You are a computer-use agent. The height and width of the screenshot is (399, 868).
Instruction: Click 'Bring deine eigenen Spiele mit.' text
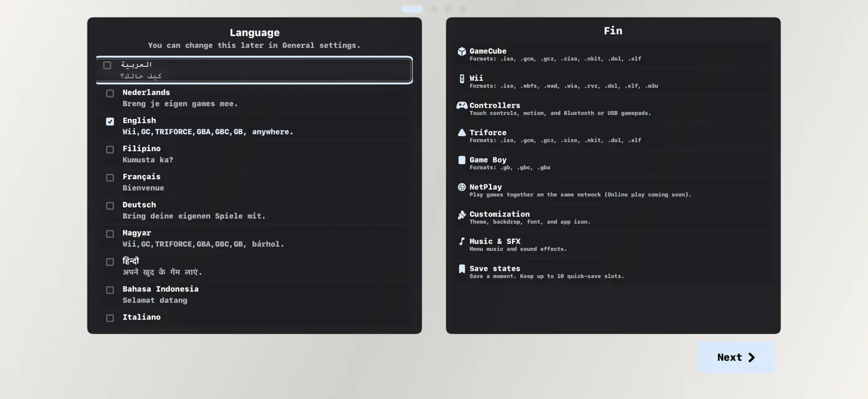click(194, 216)
